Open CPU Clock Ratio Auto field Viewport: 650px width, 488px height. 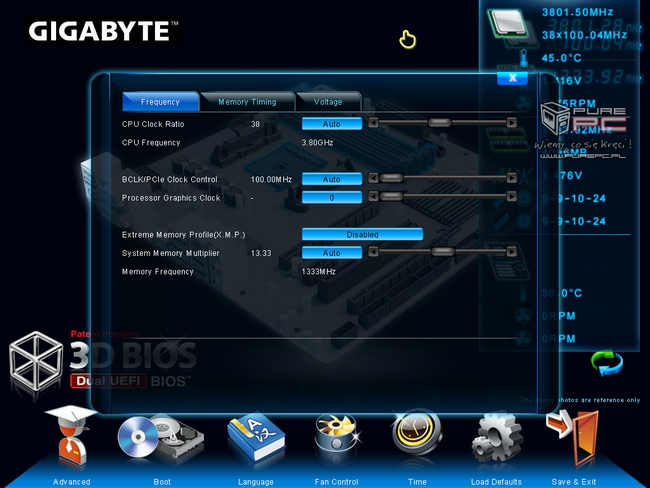coord(332,124)
